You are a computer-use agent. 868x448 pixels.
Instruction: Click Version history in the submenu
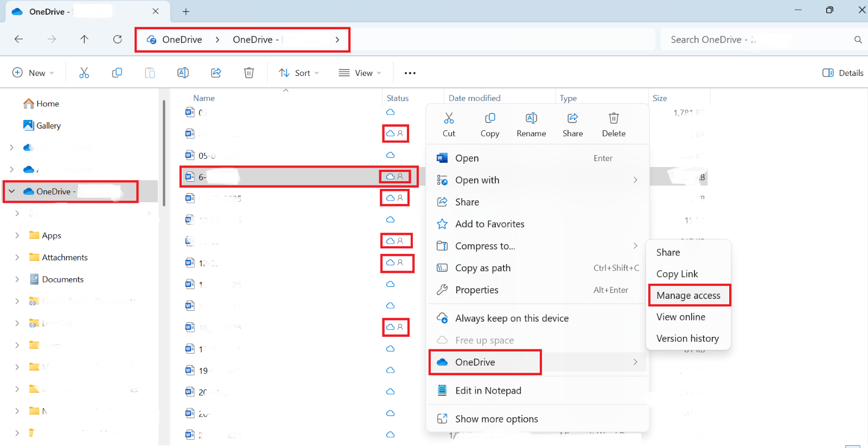688,338
